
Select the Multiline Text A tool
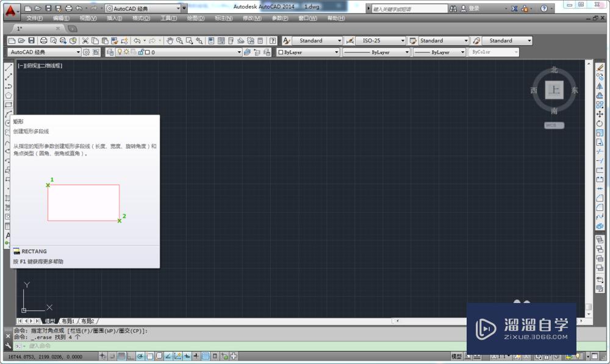point(8,235)
